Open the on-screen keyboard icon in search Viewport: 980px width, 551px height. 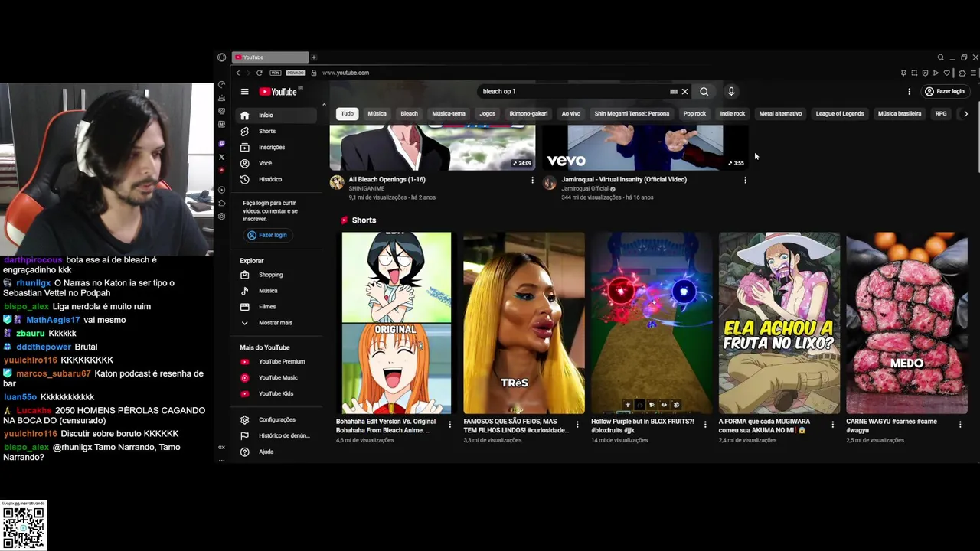tap(674, 92)
